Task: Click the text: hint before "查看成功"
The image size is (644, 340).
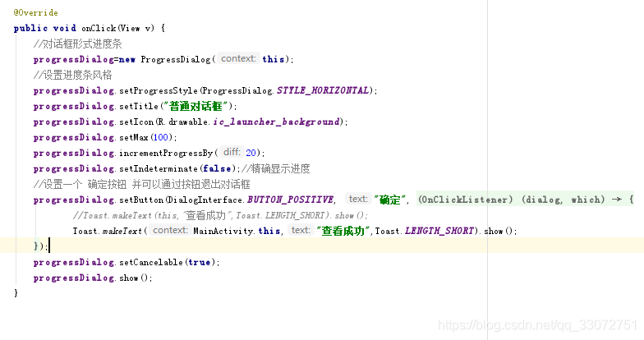Action: coord(301,230)
